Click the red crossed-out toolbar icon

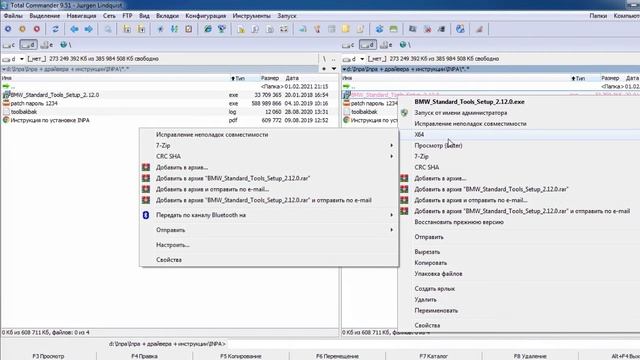coord(427,29)
